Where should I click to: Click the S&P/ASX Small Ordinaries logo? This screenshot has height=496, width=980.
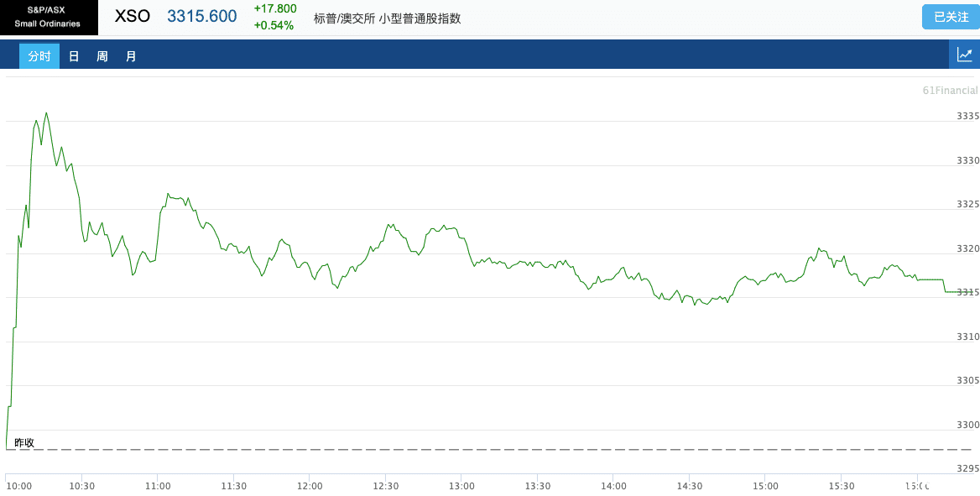pyautogui.click(x=49, y=18)
